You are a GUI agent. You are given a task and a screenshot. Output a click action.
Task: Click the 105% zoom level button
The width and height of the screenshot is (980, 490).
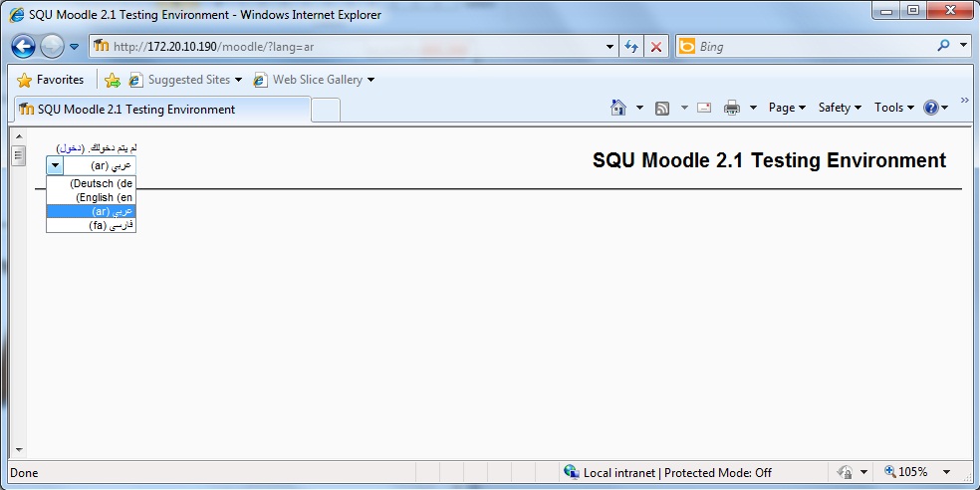[x=906, y=472]
